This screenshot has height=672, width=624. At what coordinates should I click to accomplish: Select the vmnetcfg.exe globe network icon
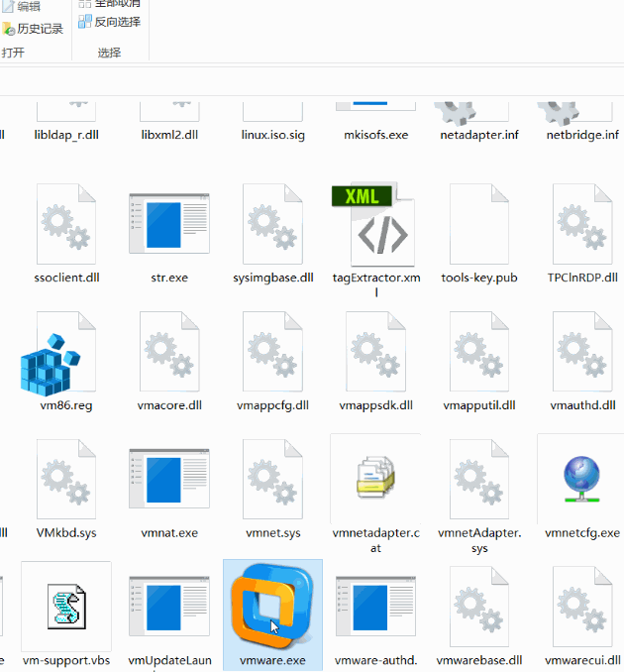coord(581,479)
